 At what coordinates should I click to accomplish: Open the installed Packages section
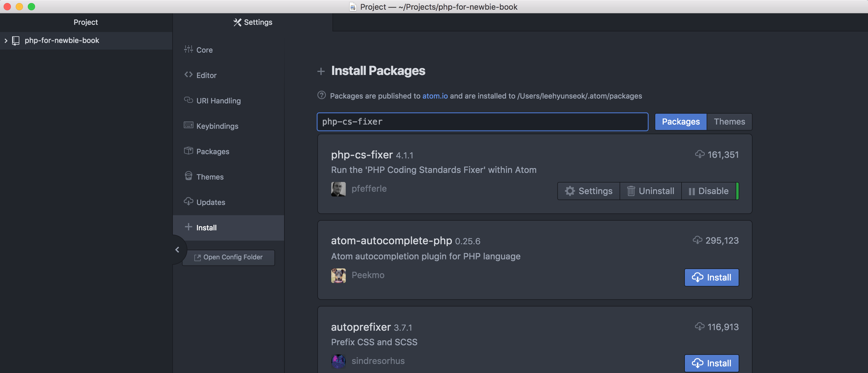(x=213, y=151)
